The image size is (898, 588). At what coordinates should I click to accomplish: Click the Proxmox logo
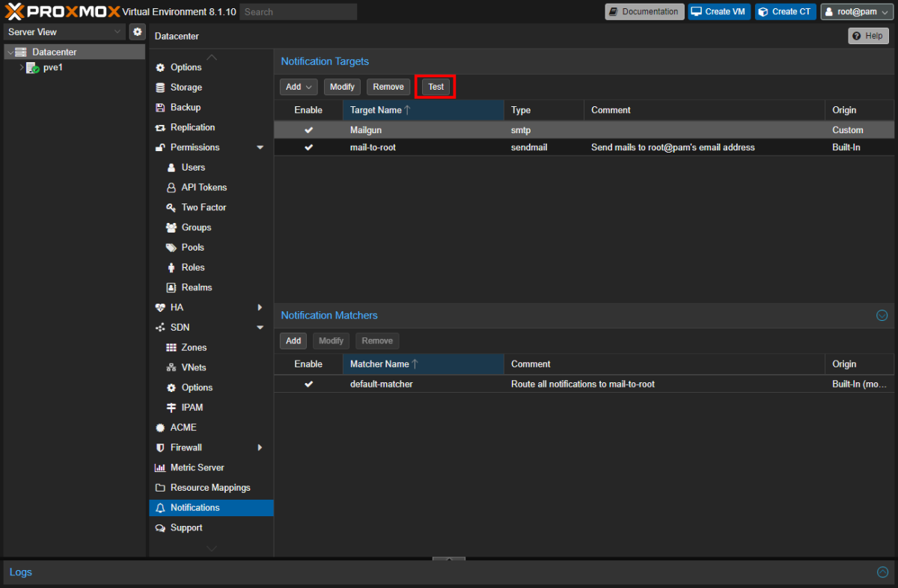(x=61, y=11)
